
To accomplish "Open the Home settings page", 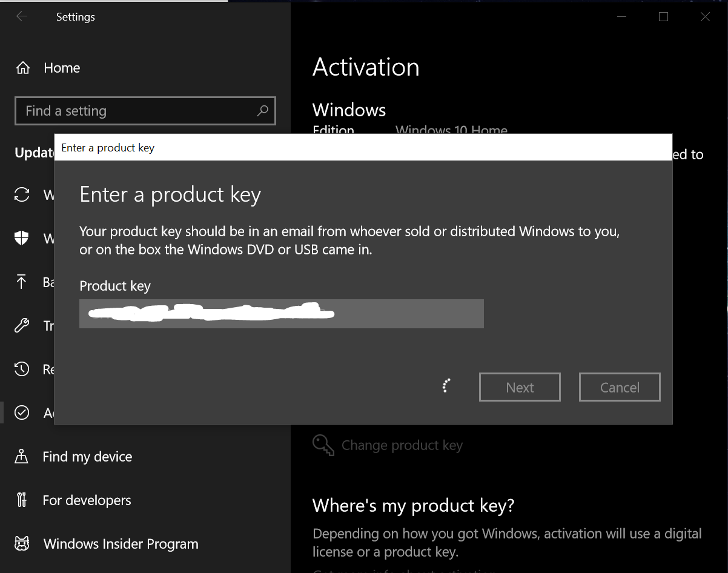I will click(x=62, y=68).
